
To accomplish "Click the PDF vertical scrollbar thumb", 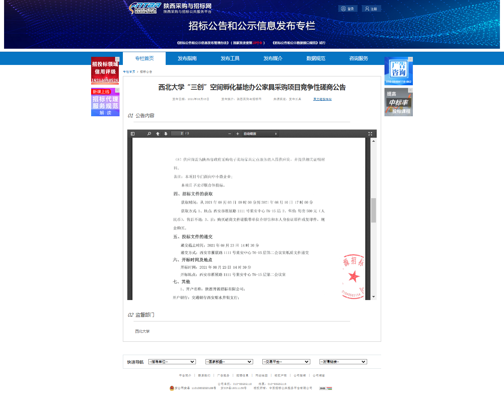I will point(373,210).
